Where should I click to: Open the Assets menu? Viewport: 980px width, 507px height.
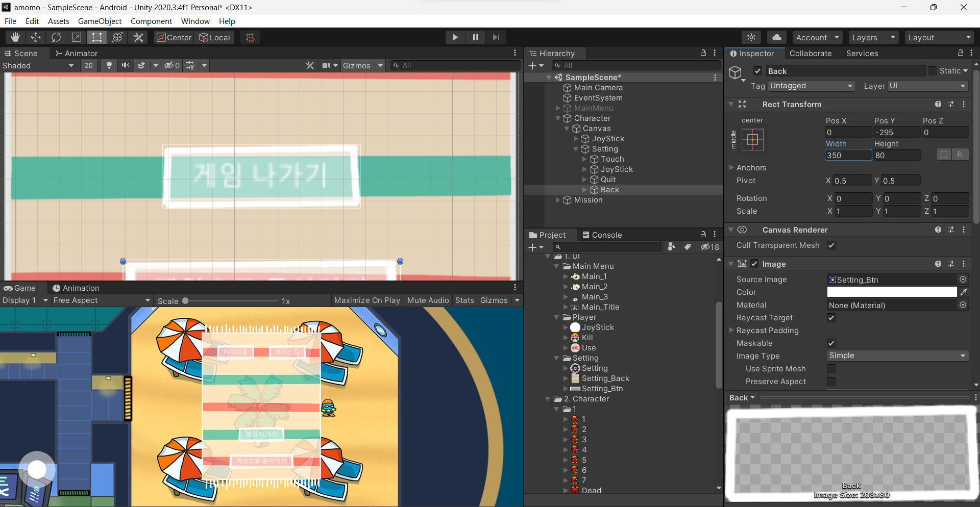pos(58,21)
